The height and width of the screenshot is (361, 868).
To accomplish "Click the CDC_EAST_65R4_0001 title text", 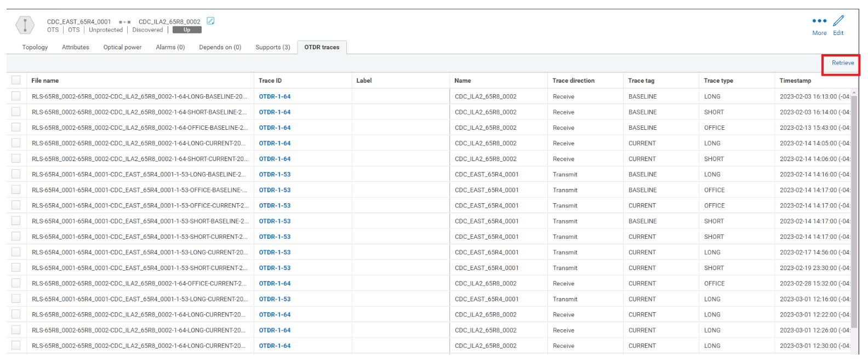I will point(79,22).
